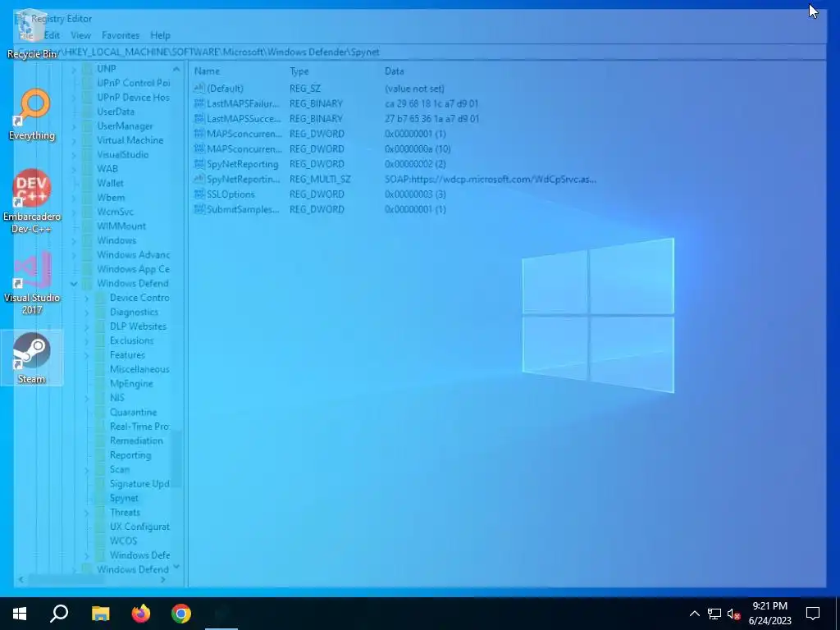Launch Google Chrome from the taskbar
The height and width of the screenshot is (630, 840).
[181, 614]
